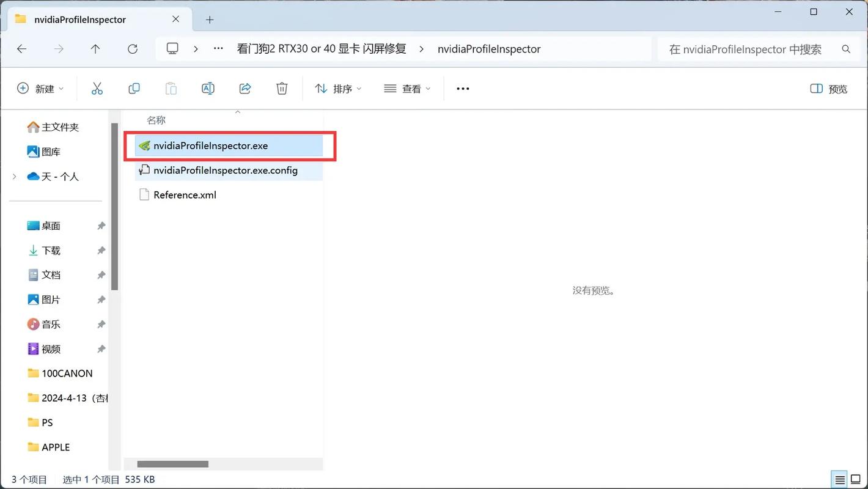Click the forward navigation arrow
Screen dimensions: 868x489
(x=59, y=49)
